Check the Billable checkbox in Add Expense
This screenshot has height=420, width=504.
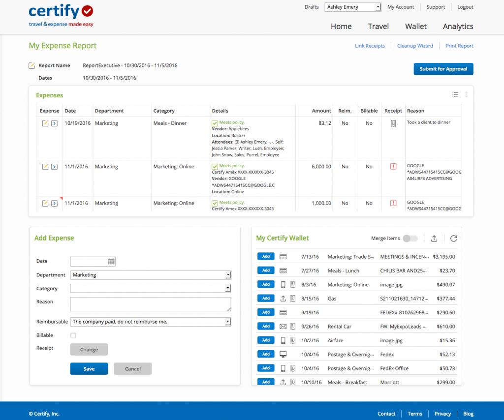pos(73,335)
